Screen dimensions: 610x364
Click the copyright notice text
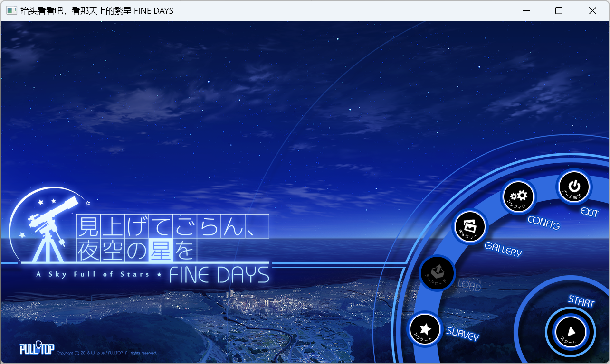click(x=106, y=353)
